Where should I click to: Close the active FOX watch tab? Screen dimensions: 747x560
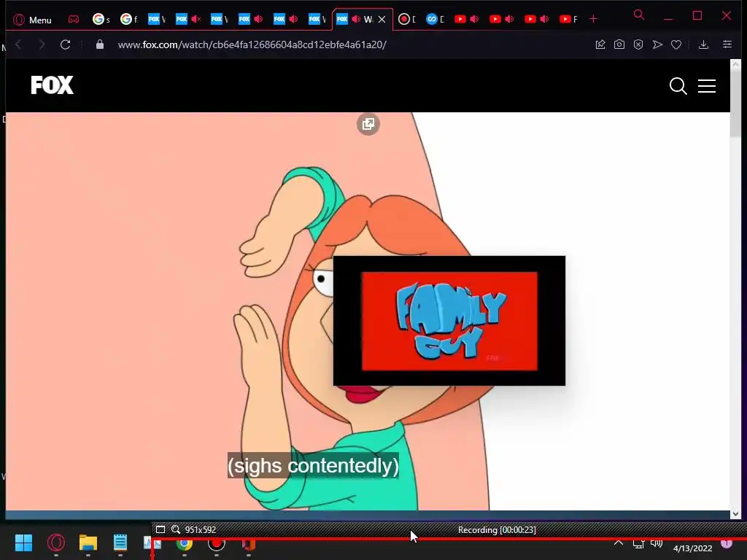coord(382,20)
